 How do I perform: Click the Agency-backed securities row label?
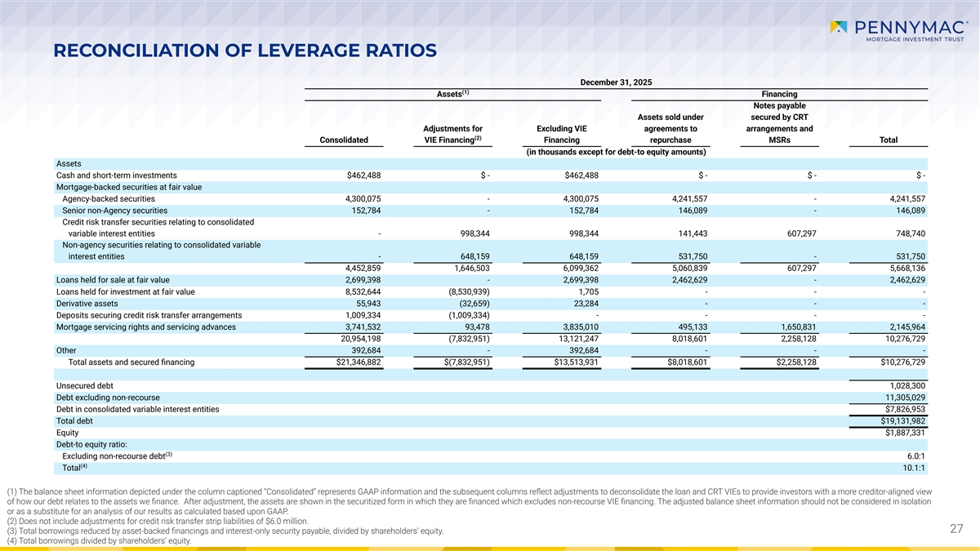pos(109,198)
